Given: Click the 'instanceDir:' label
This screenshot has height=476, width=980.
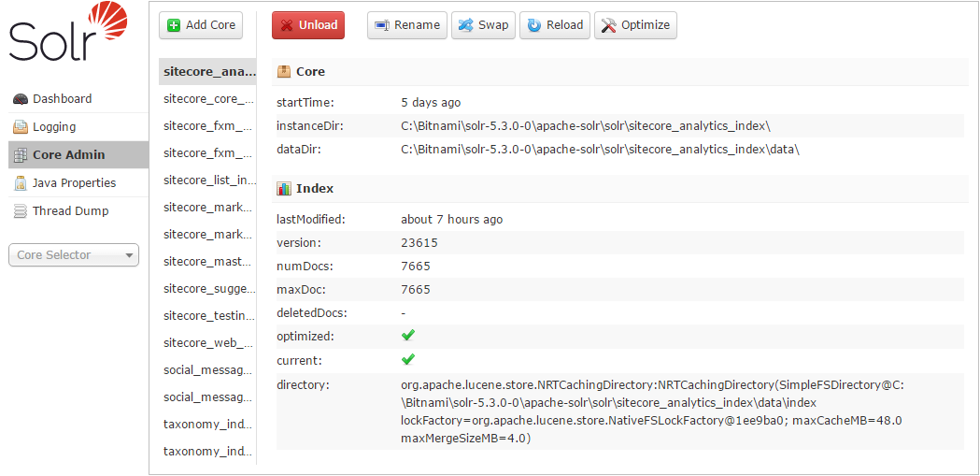Looking at the screenshot, I should point(310,125).
